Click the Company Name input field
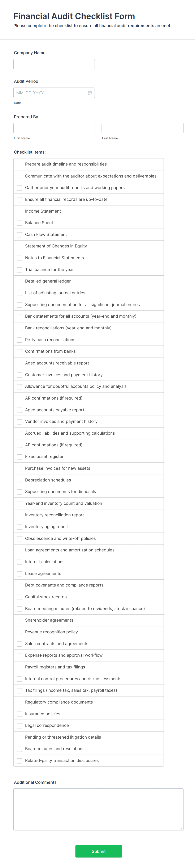The image size is (195, 868). tap(54, 64)
